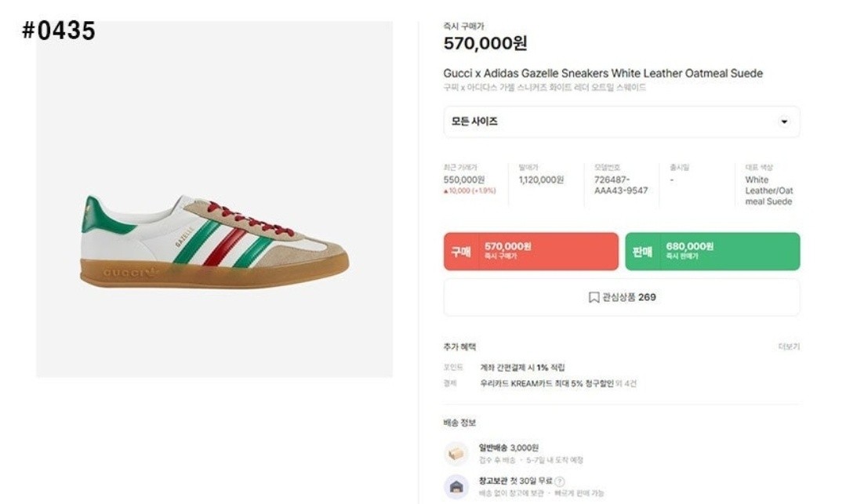The image size is (846, 504).
Task: Click the 최근 거래가 550,000원 value
Action: click(464, 179)
